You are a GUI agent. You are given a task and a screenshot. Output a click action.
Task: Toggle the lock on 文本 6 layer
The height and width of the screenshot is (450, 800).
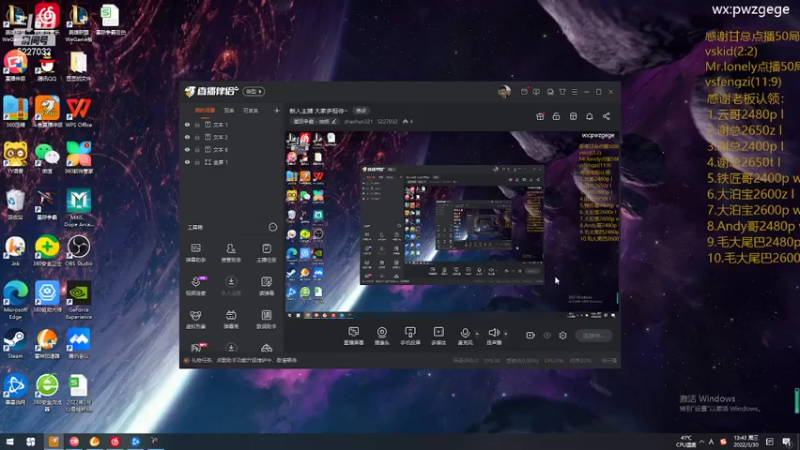point(197,149)
